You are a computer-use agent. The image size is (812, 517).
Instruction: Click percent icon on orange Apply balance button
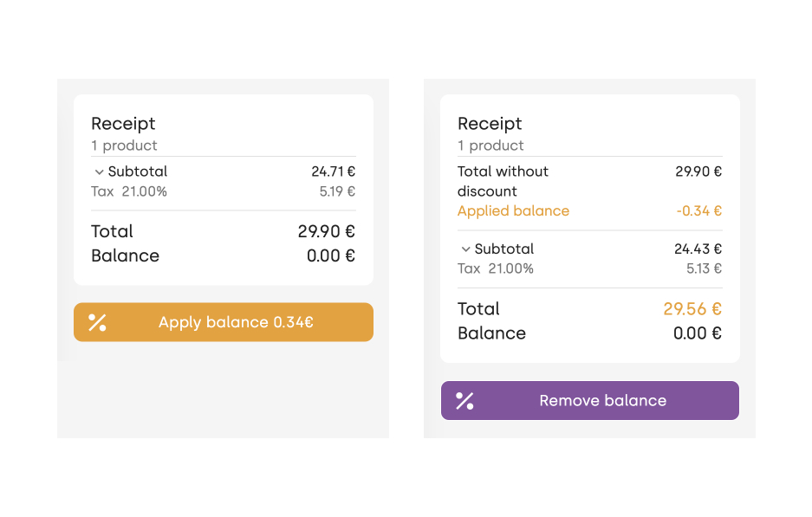[x=97, y=322]
